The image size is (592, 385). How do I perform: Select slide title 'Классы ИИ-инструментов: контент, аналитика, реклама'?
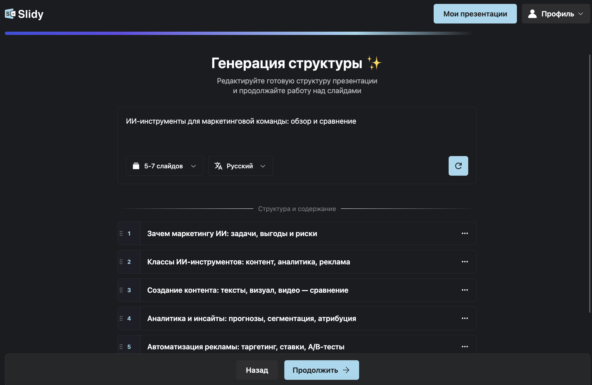(x=248, y=262)
